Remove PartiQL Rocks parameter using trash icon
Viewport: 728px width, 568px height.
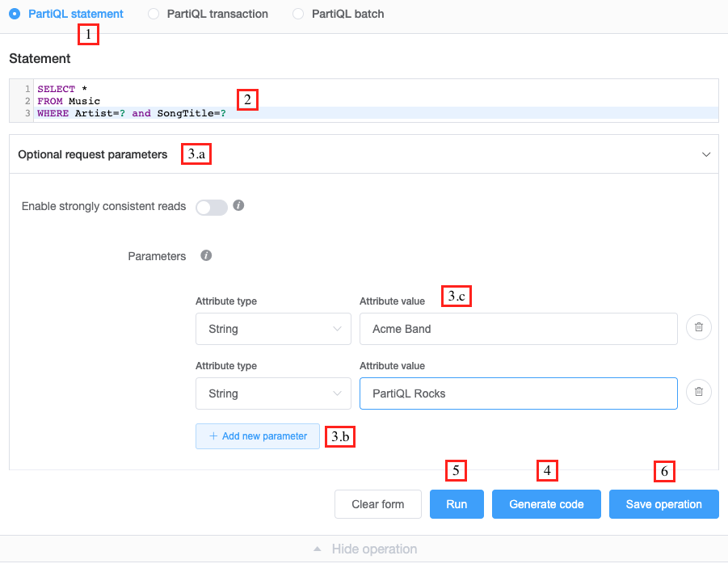pos(698,392)
